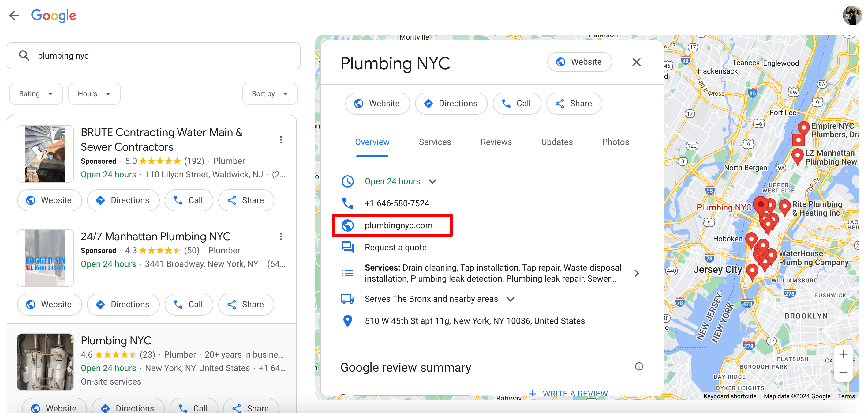
Task: Click Website button under Plumbing NYC title row
Action: (377, 104)
